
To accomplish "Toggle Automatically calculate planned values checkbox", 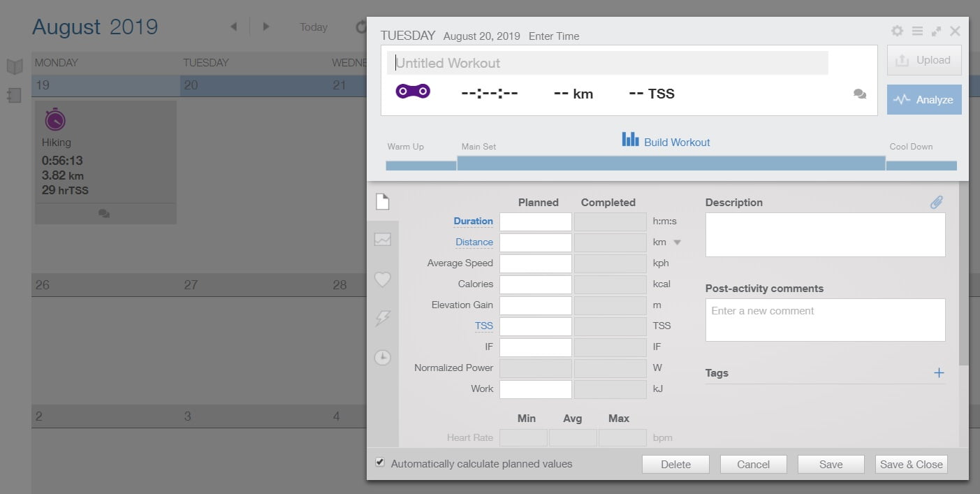I will coord(380,463).
